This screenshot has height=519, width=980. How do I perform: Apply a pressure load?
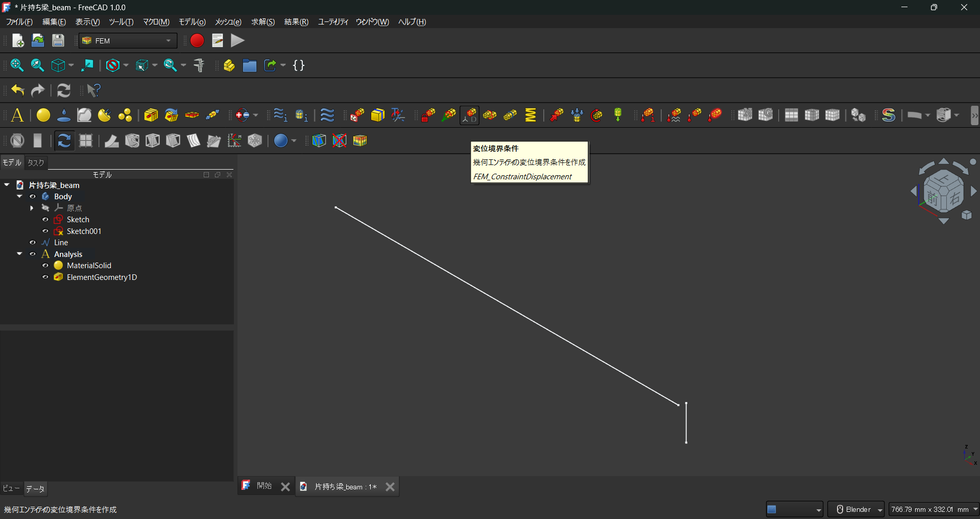[x=577, y=115]
